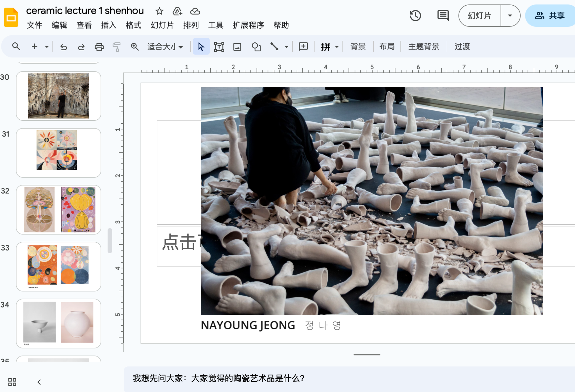This screenshot has height=392, width=575.
Task: Click the undo arrow icon
Action: click(63, 47)
